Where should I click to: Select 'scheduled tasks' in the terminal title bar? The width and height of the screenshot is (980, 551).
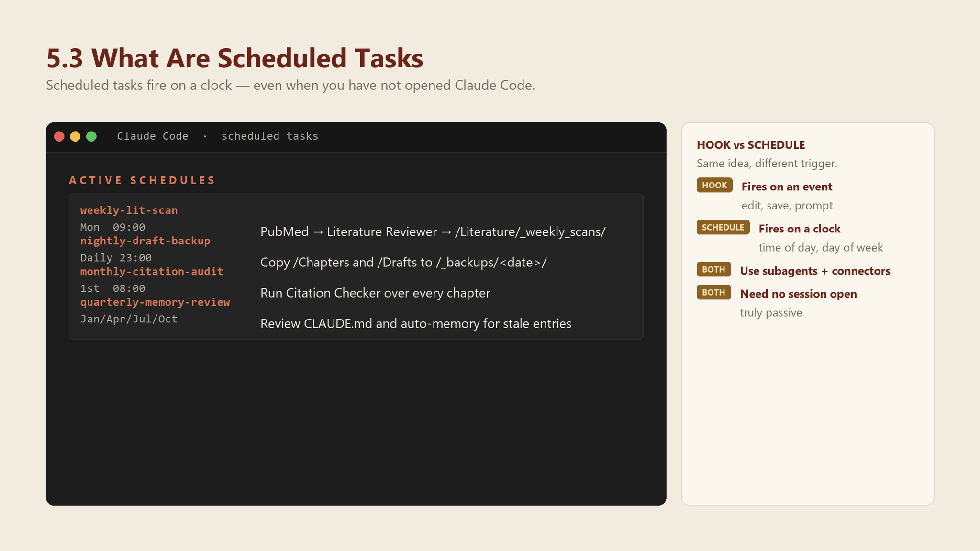[x=270, y=136]
